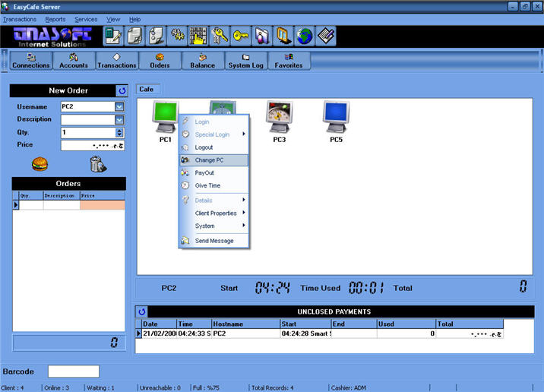This screenshot has height=392, width=544.
Task: Click the blank paper sheets toolbar icon
Action: (x=134, y=36)
